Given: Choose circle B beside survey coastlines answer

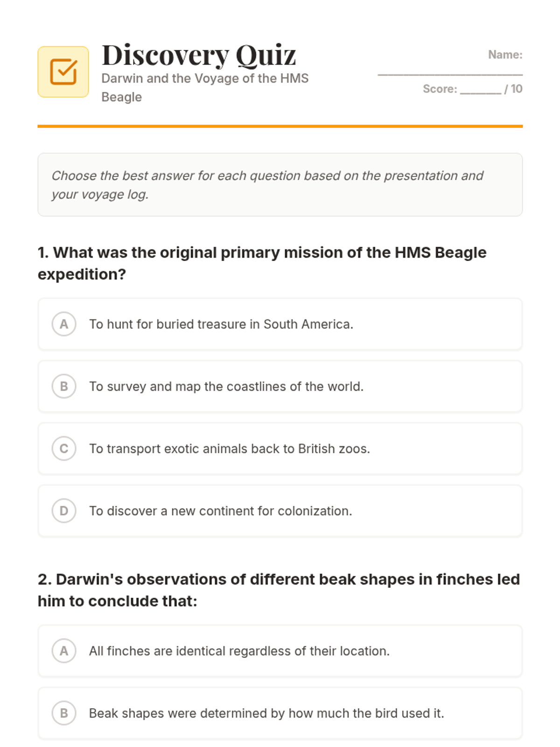Looking at the screenshot, I should 64,386.
